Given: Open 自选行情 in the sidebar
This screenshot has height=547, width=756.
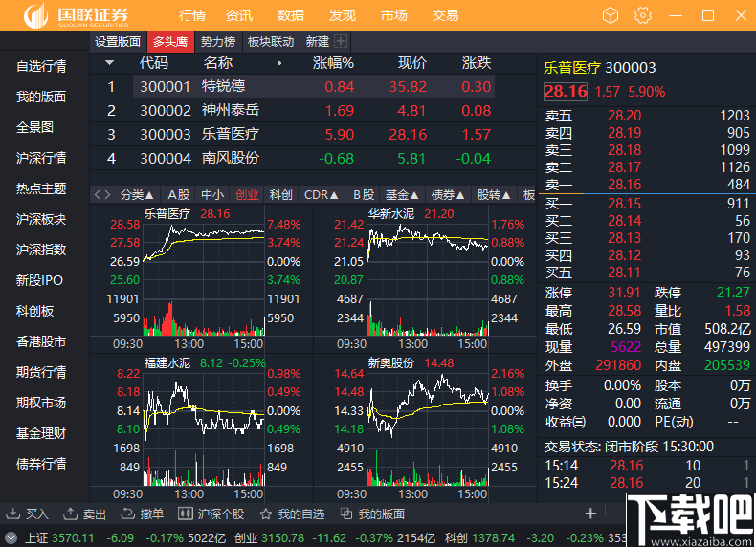Looking at the screenshot, I should pos(41,66).
